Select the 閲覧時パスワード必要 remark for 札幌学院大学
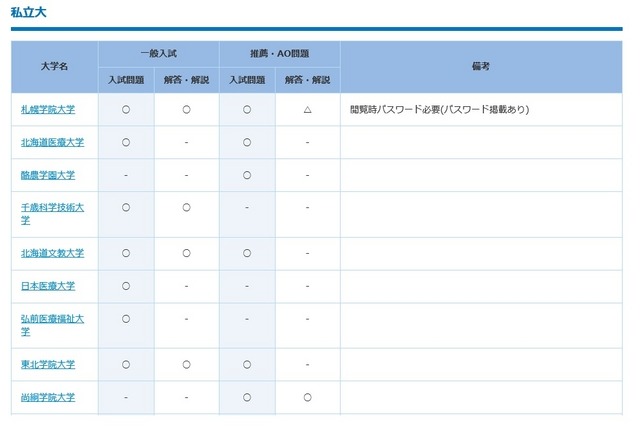Viewport: 640px width, 427px height. point(440,109)
